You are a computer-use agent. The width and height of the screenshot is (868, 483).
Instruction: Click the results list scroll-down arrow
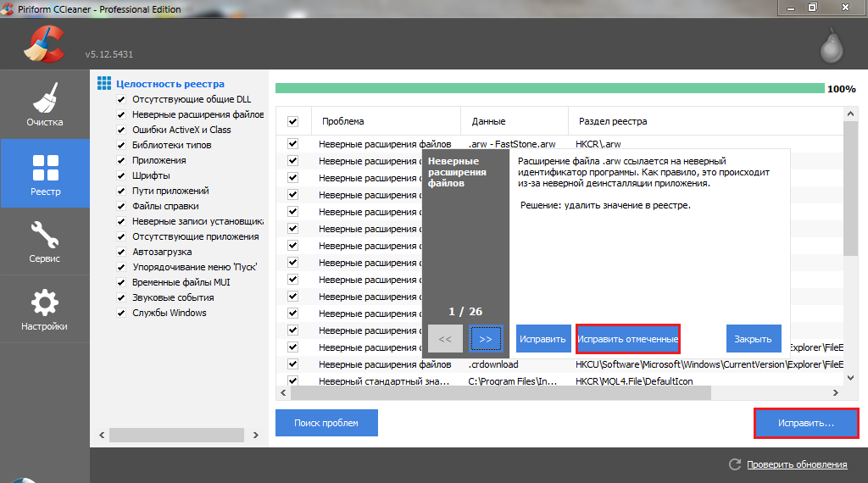tap(850, 378)
